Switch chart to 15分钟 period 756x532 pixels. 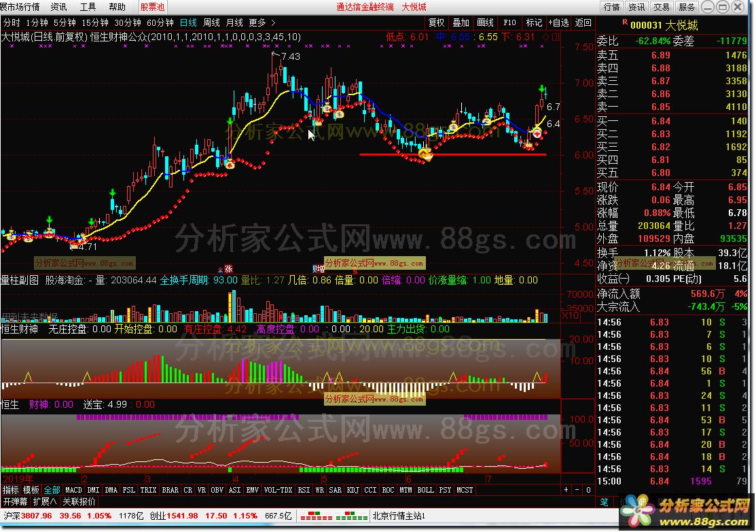click(x=95, y=22)
